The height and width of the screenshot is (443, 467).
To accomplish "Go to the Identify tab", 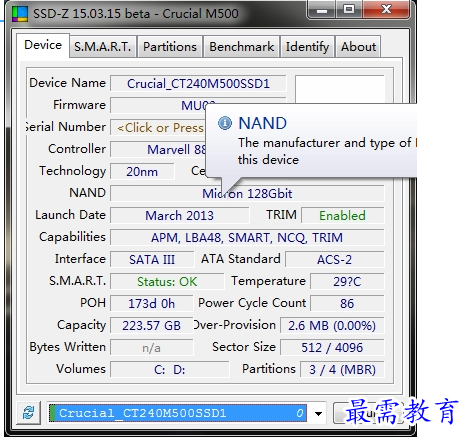I will [307, 47].
